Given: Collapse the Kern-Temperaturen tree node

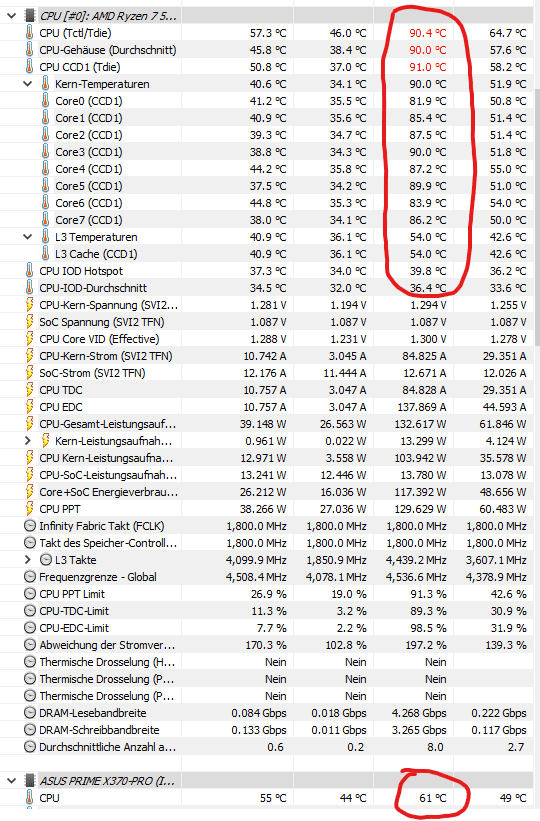Looking at the screenshot, I should 28,84.
